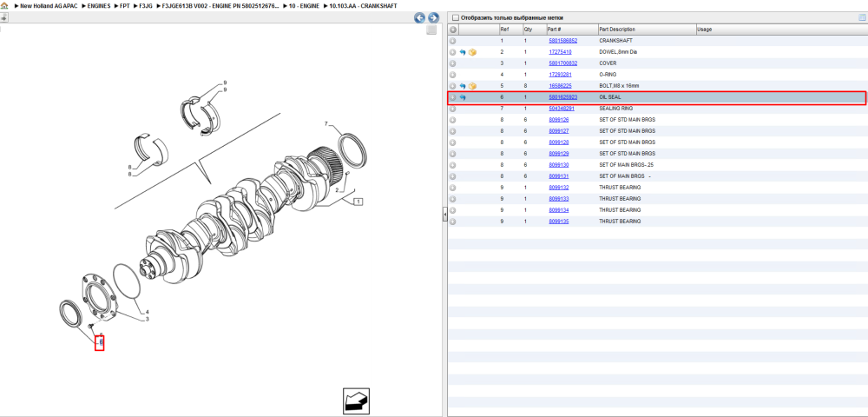Click the yellow package icon for BOLT
Viewport: 868px width, 417px height.
(x=472, y=86)
